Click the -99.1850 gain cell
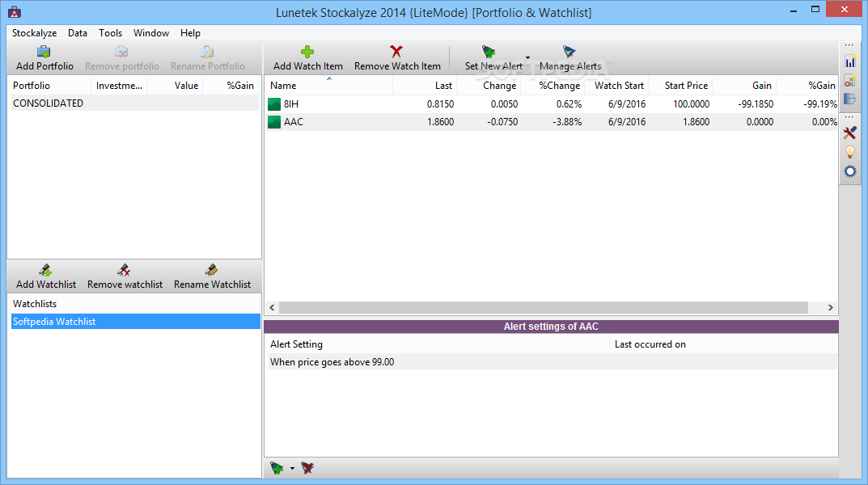The height and width of the screenshot is (485, 868). 756,104
